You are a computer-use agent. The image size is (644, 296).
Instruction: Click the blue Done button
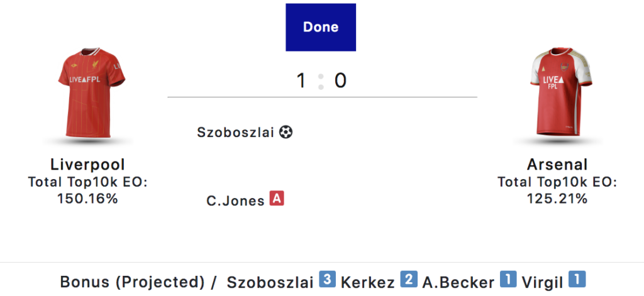[x=321, y=27]
